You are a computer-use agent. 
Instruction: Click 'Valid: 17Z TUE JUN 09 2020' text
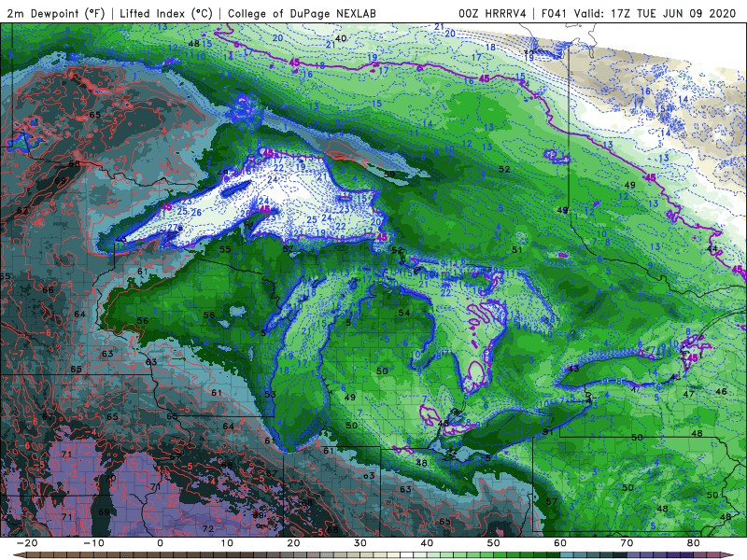point(655,13)
